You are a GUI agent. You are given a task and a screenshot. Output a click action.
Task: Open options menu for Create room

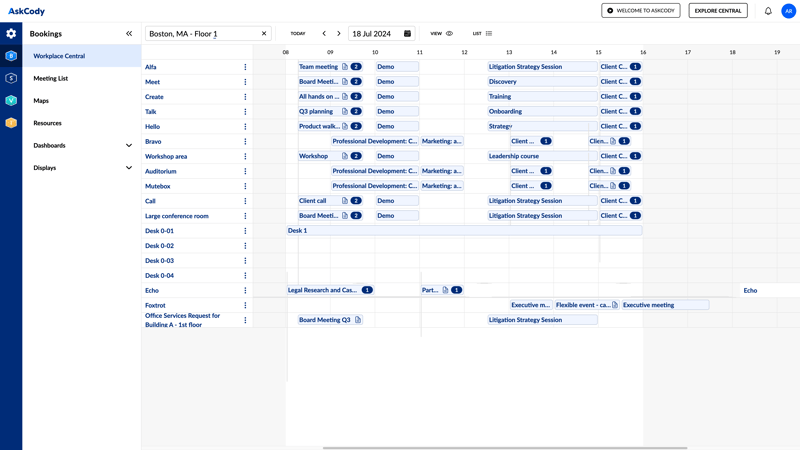[245, 96]
